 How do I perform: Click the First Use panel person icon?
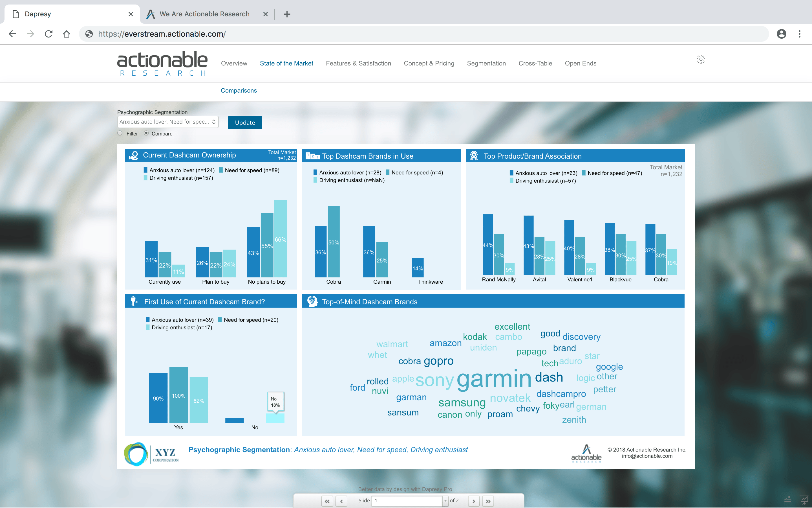coord(134,301)
